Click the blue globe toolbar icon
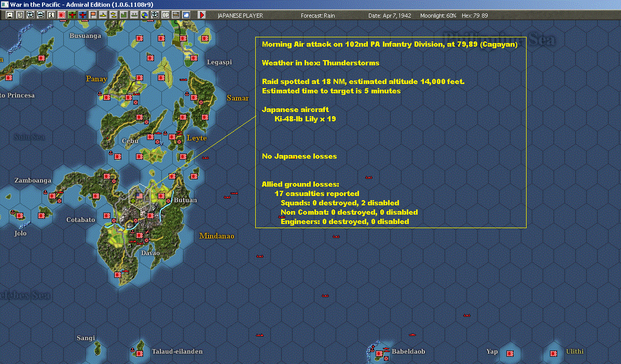This screenshot has width=621, height=364. (x=145, y=15)
